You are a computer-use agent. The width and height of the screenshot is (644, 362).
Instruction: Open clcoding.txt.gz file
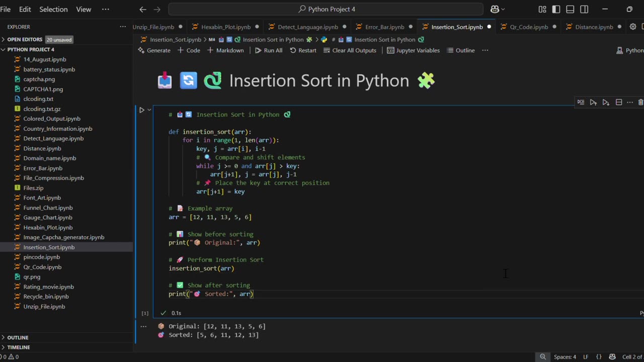tap(42, 109)
